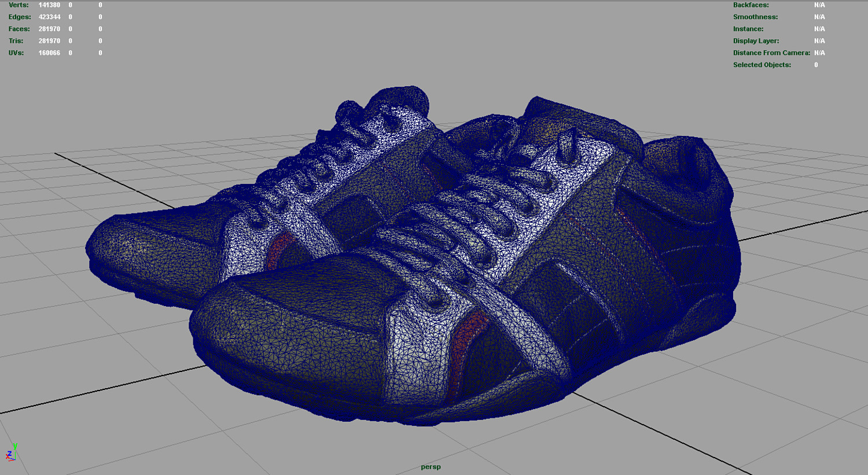Viewport: 868px width, 475px height.
Task: Click the N/A value beside Instance
Action: (x=819, y=29)
